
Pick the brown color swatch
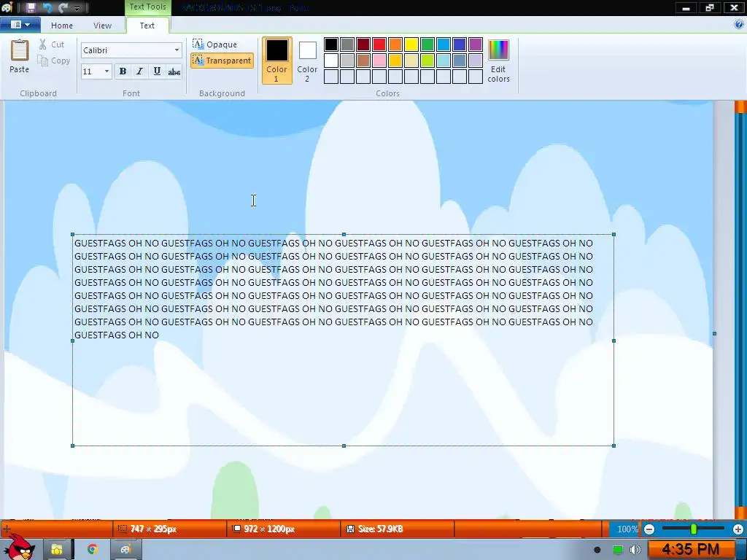pyautogui.click(x=363, y=61)
